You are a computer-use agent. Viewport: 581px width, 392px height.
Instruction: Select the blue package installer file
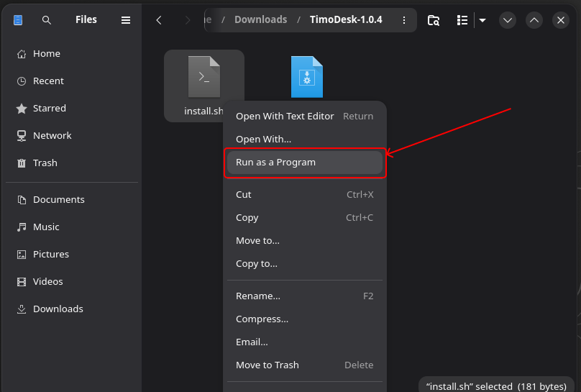[307, 77]
